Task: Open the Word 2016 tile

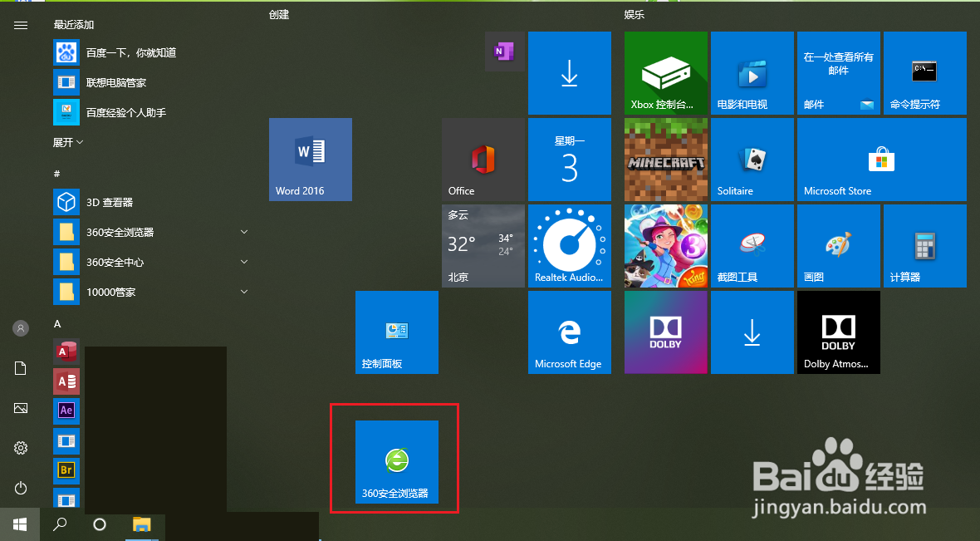Action: click(310, 160)
